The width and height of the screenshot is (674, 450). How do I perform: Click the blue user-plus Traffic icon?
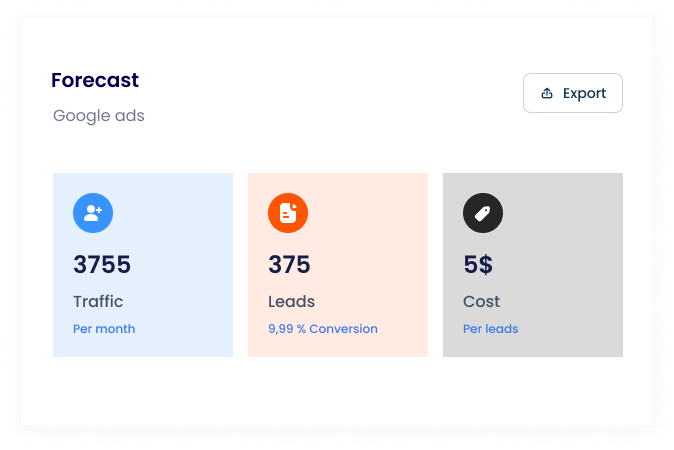93,213
